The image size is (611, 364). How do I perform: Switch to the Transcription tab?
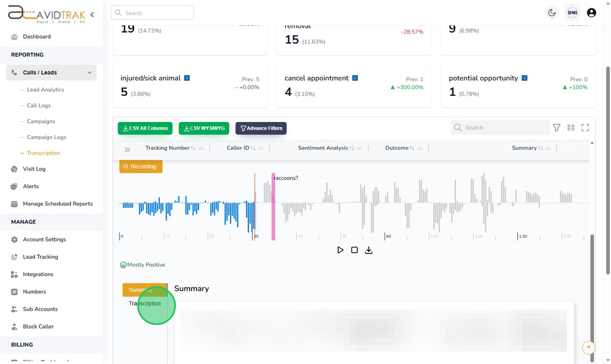click(145, 304)
